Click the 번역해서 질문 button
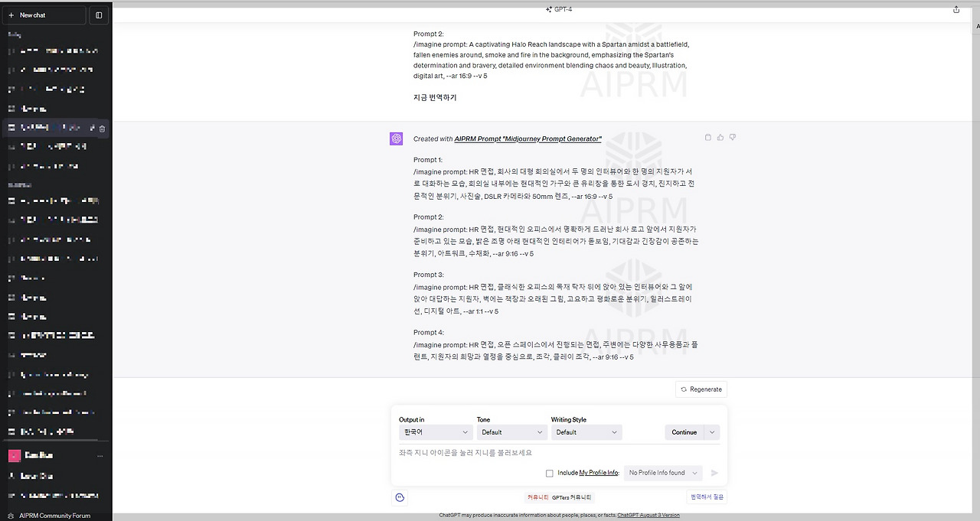 706,497
